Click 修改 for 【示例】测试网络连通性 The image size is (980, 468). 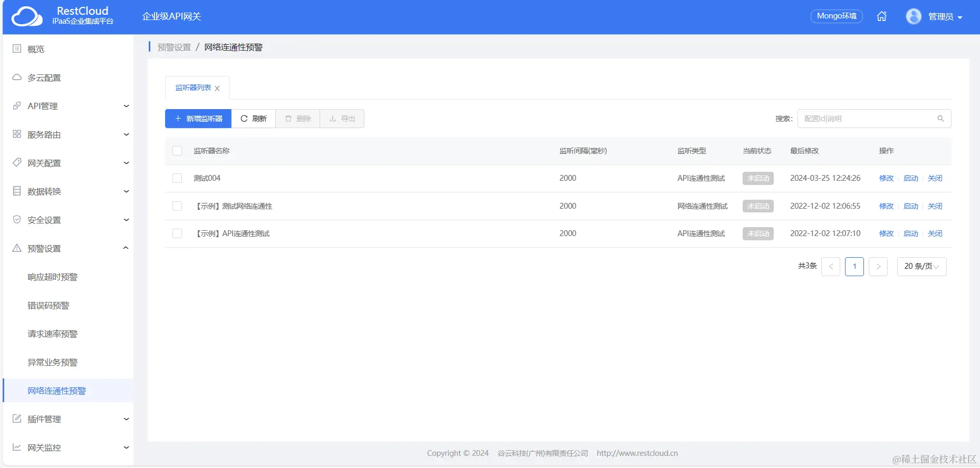click(886, 206)
